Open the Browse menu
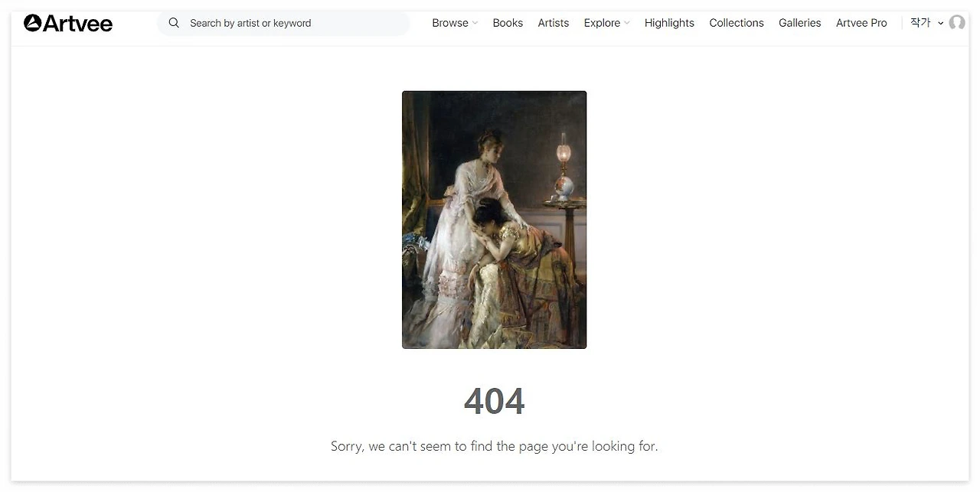This screenshot has height=492, width=980. click(450, 23)
